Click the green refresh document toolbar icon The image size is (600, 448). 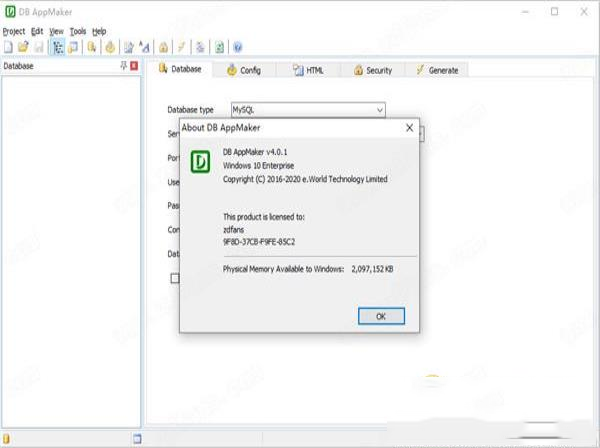pos(219,47)
